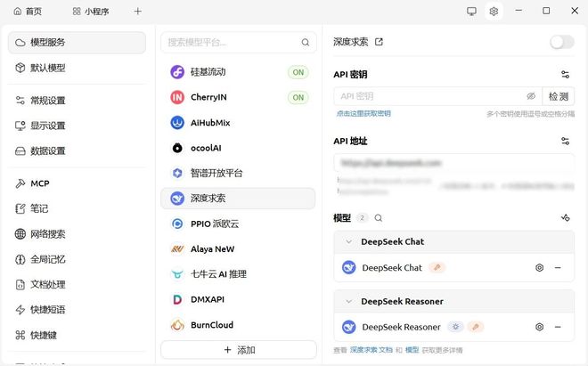The image size is (588, 366).
Task: Open 数据设置 page
Action: (x=77, y=151)
